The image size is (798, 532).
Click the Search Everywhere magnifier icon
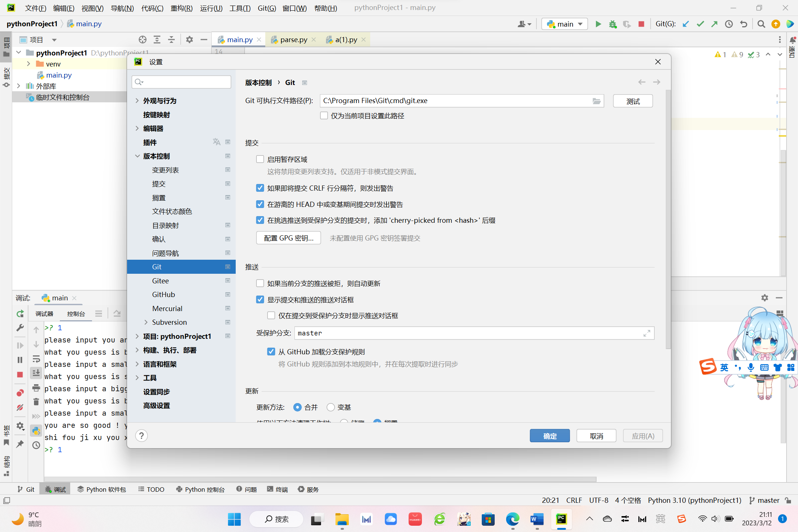pyautogui.click(x=761, y=24)
